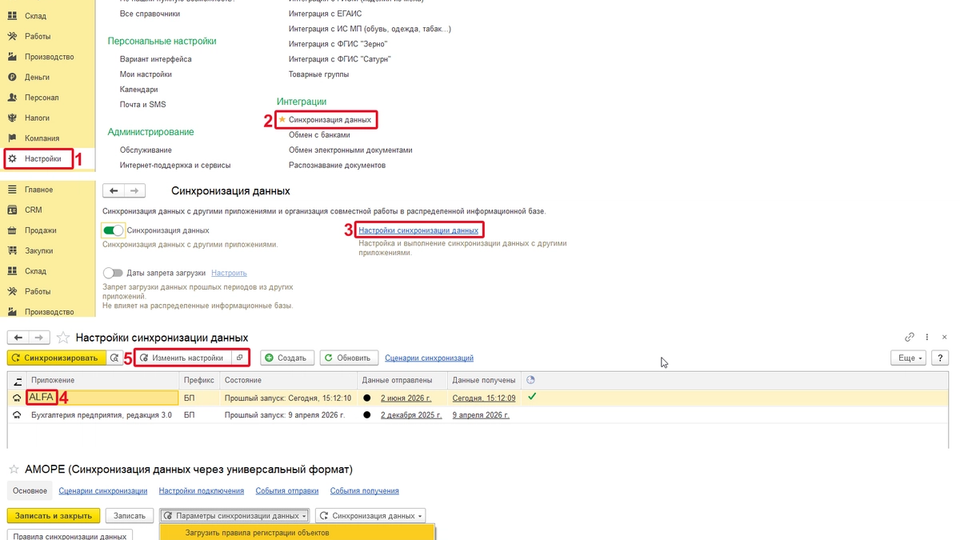The width and height of the screenshot is (960, 540).
Task: Open the Настройки подключения tab
Action: [x=201, y=491]
